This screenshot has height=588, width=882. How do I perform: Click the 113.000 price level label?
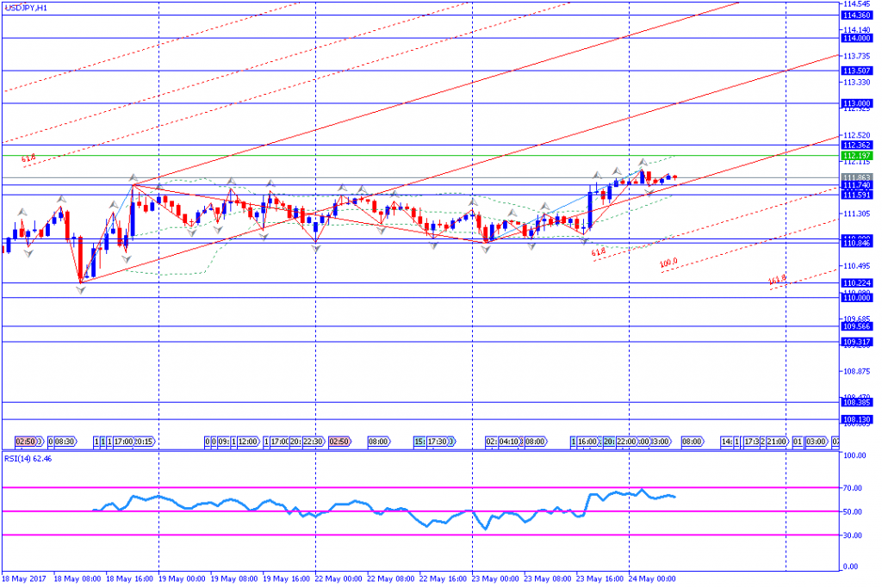857,103
